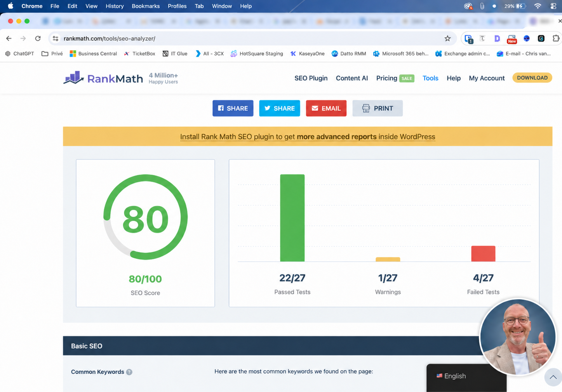This screenshot has height=392, width=562.
Task: Jump to top with the up-arrow button
Action: pos(553,377)
